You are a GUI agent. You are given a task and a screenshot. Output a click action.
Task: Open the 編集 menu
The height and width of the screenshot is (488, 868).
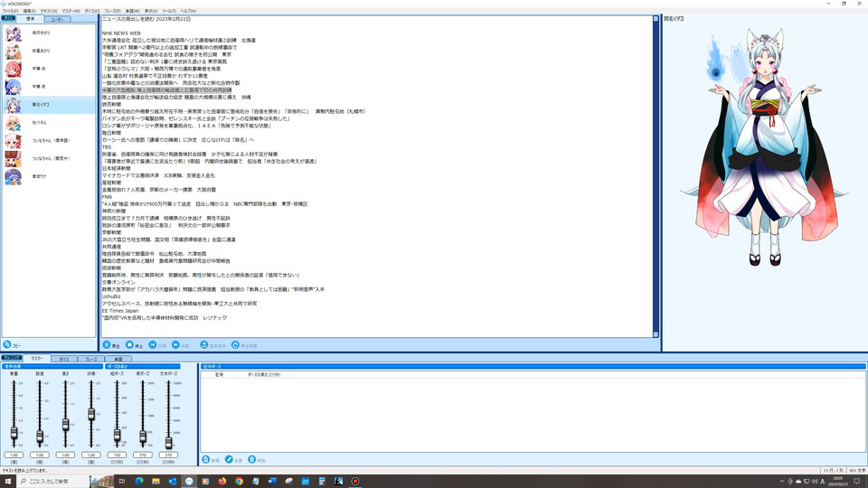[x=29, y=11]
